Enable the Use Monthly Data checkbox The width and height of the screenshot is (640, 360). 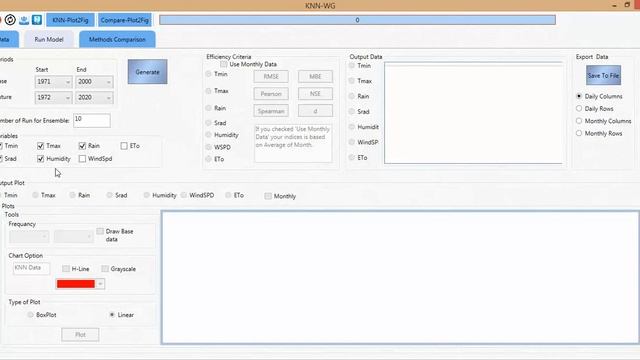224,64
